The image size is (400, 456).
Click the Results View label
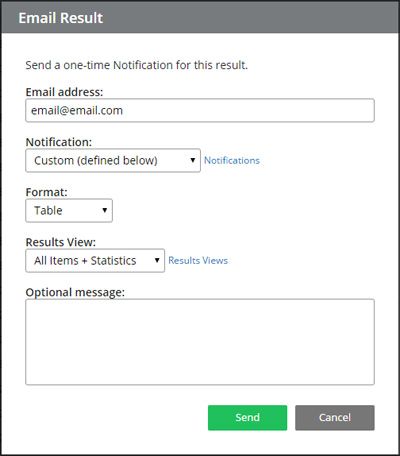61,242
